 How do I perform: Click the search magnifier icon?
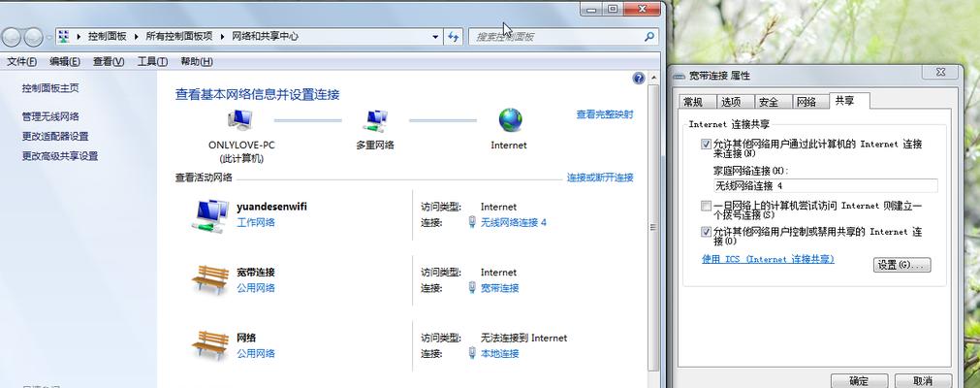[x=648, y=37]
